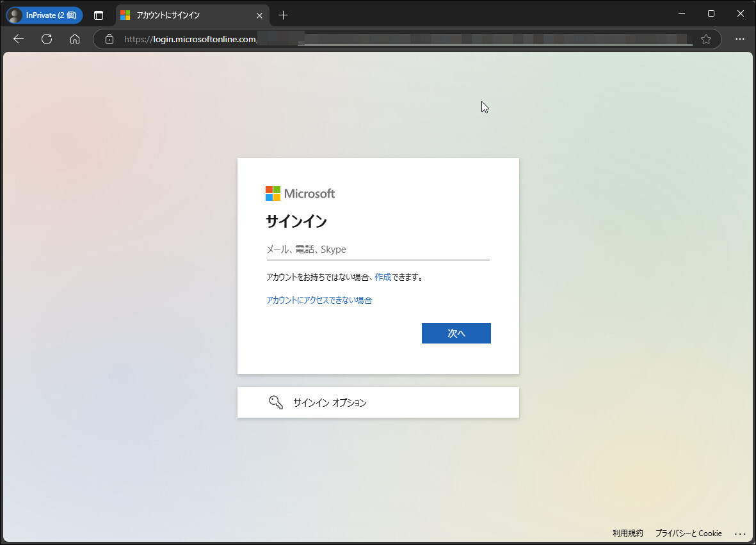This screenshot has height=545, width=756.
Task: Go back with the back arrow
Action: point(19,39)
